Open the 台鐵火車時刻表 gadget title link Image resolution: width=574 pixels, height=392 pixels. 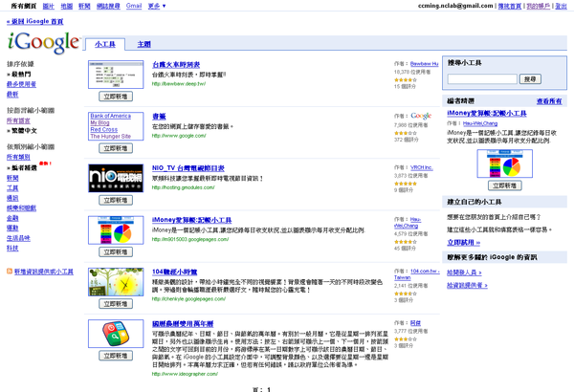tap(176, 65)
